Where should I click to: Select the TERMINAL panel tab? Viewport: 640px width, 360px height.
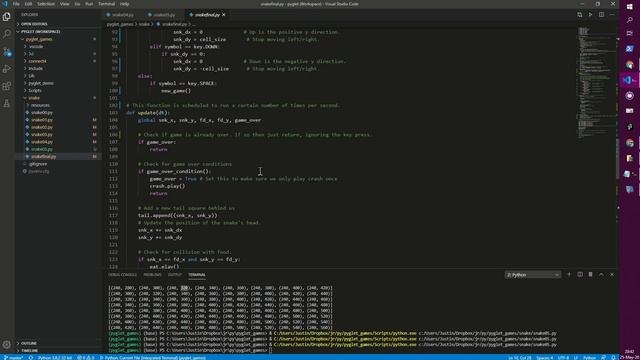tap(197, 275)
